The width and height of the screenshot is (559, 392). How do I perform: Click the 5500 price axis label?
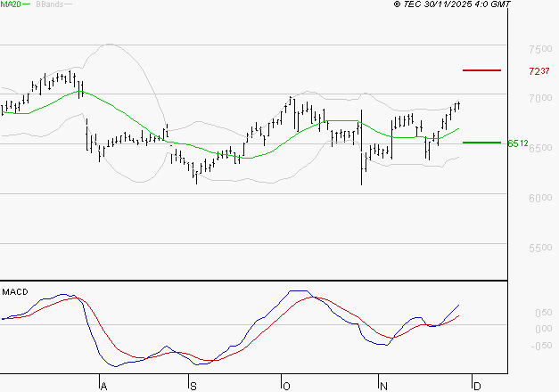coord(540,248)
